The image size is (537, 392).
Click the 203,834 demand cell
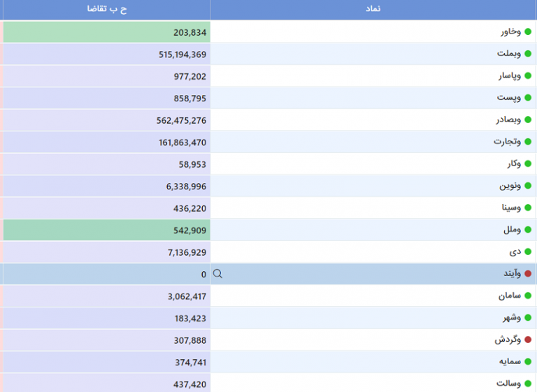pyautogui.click(x=106, y=32)
